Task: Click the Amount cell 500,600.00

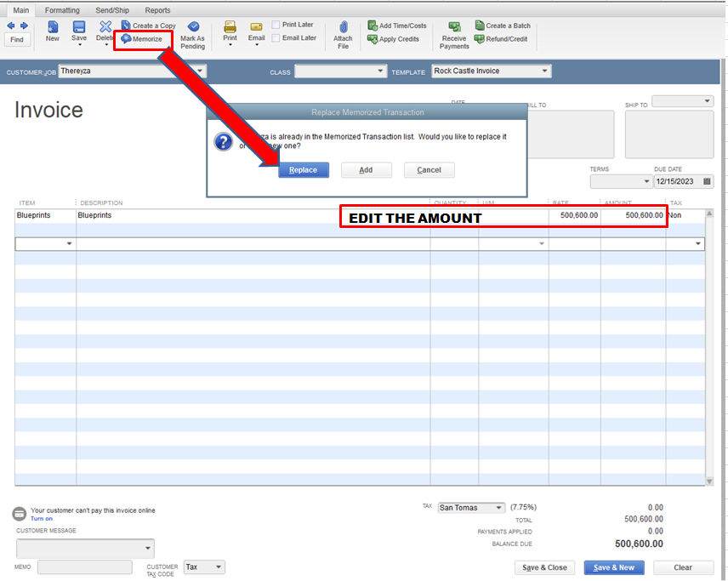Action: (633, 215)
